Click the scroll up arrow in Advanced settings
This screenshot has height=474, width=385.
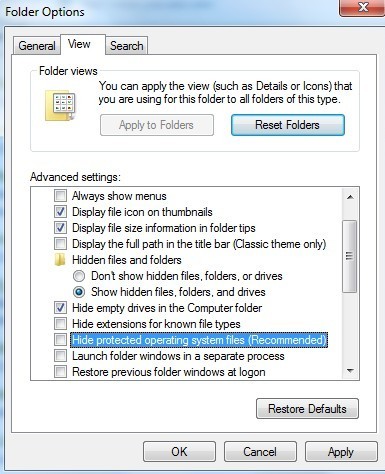350,197
